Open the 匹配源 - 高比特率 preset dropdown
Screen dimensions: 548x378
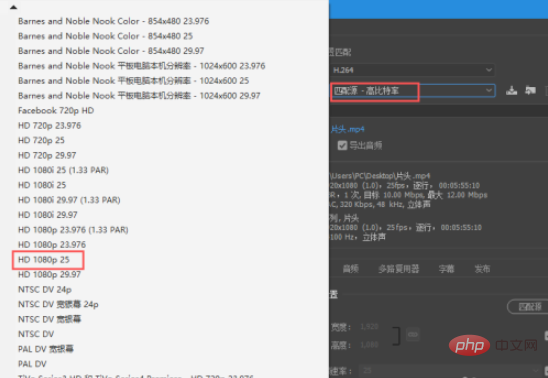coord(413,91)
